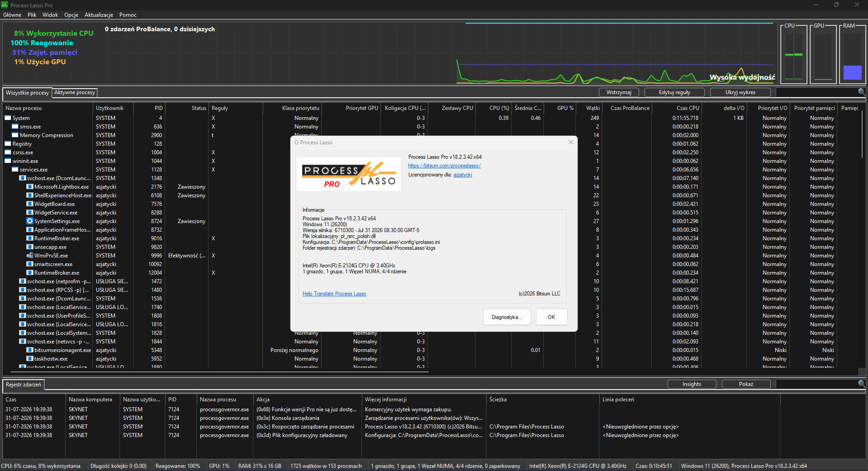Click the unsecapp.exe process icon
The height and width of the screenshot is (471, 868).
point(30,247)
